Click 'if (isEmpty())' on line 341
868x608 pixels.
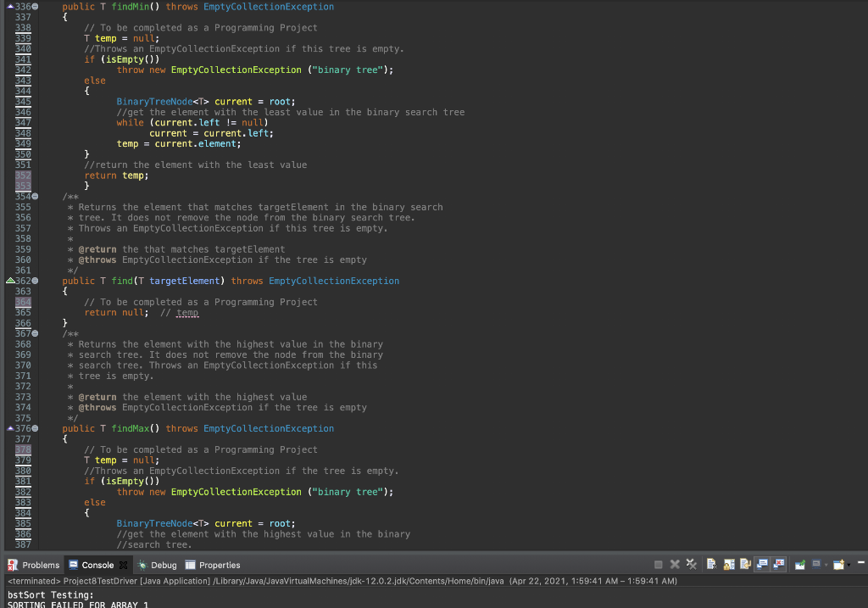pos(122,59)
